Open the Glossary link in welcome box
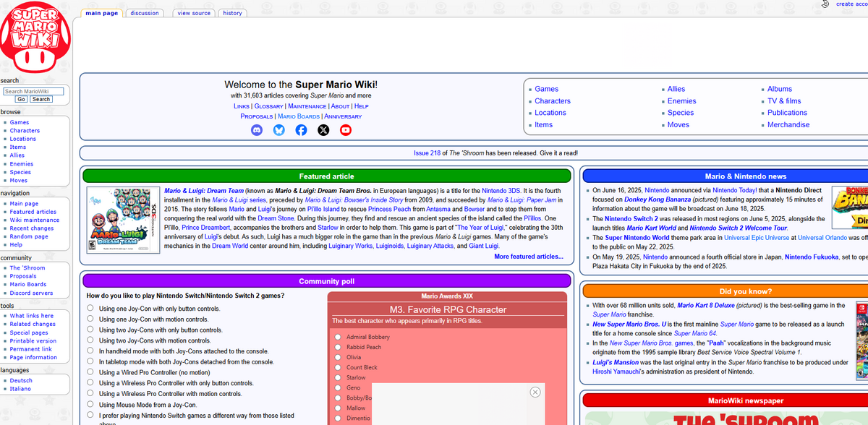868x425 pixels. [269, 106]
